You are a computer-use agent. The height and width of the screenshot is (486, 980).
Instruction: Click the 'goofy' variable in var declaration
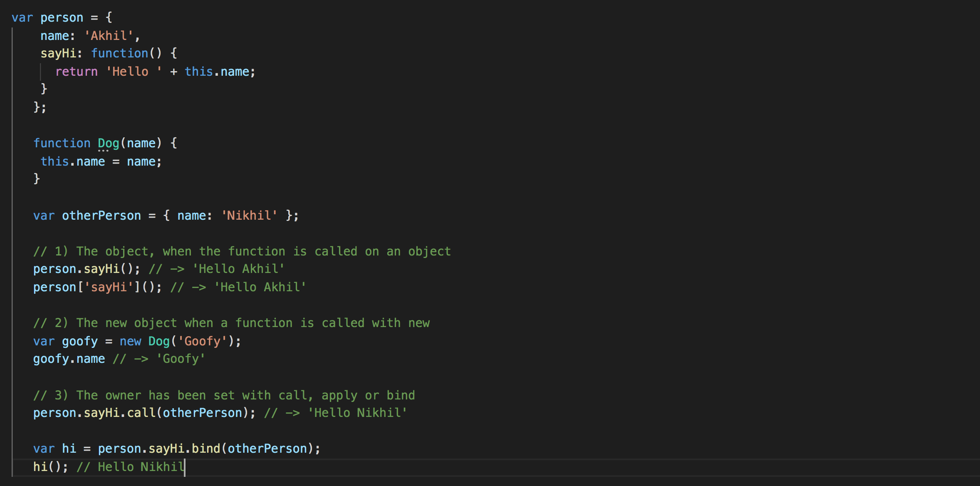[80, 341]
